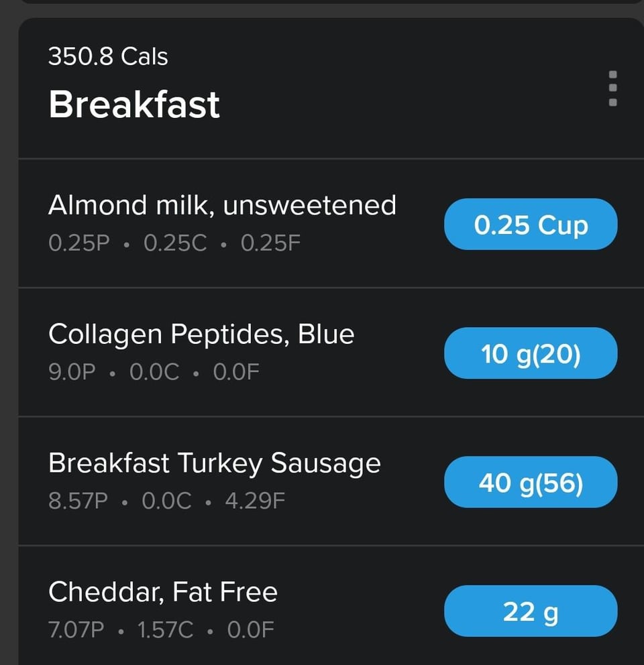Viewport: 644px width, 665px height.
Task: Select the Collagen Peptides, Blue item
Action: [x=201, y=334]
